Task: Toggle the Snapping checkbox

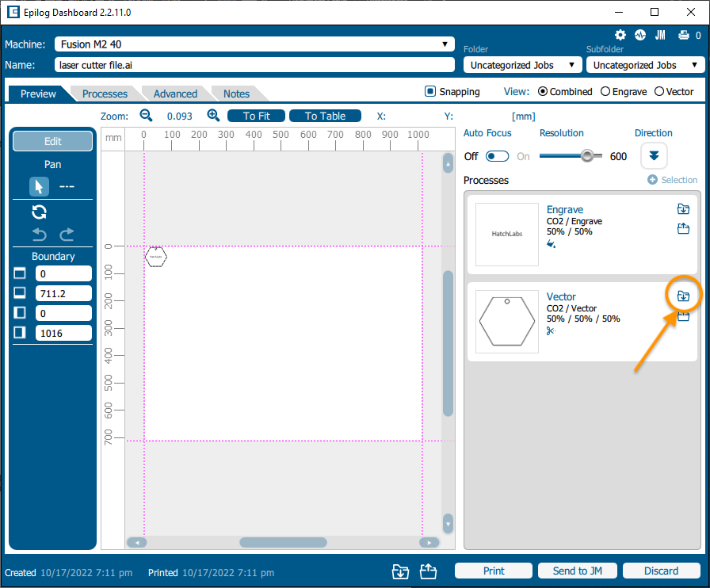Action: (430, 92)
